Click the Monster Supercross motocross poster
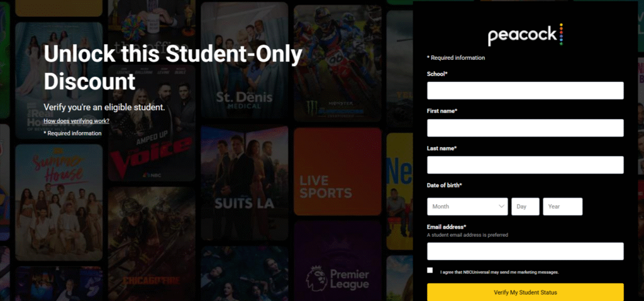The width and height of the screenshot is (644, 301). (338, 64)
